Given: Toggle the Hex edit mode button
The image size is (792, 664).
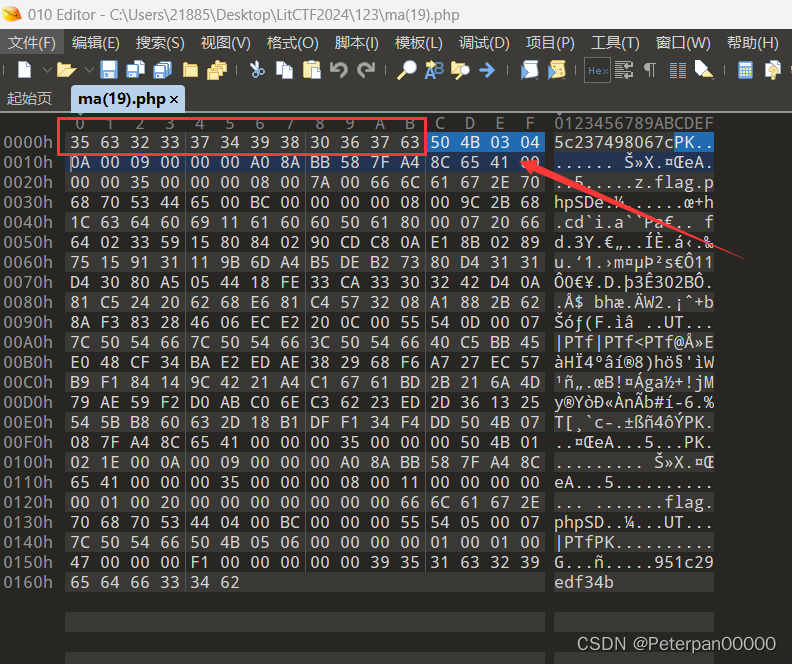Looking at the screenshot, I should pos(598,70).
